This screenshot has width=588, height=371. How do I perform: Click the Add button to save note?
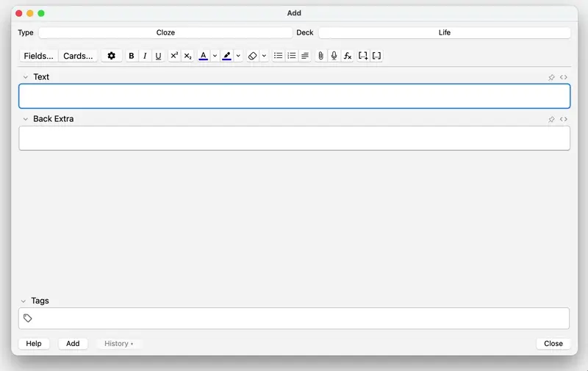pos(73,344)
